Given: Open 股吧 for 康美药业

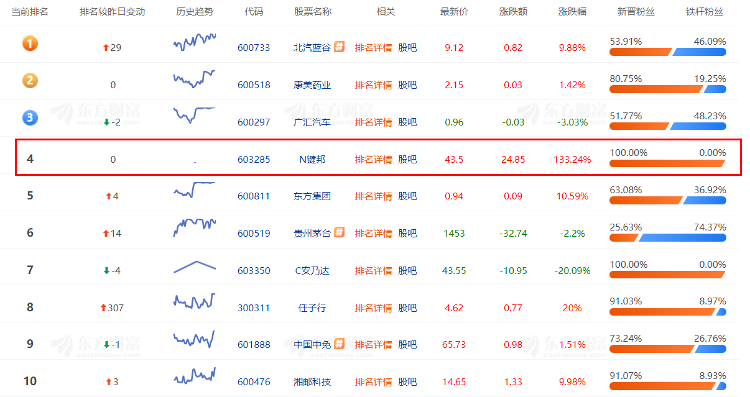Looking at the screenshot, I should pyautogui.click(x=408, y=85).
